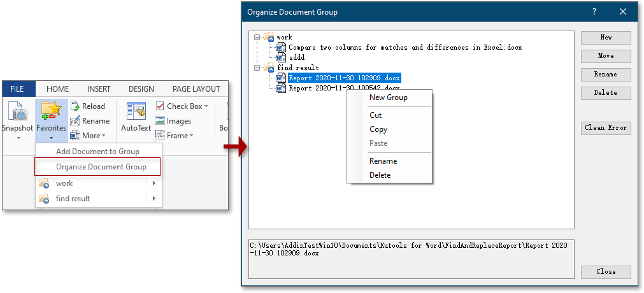
Task: Select the sddd document in tree
Action: click(297, 58)
